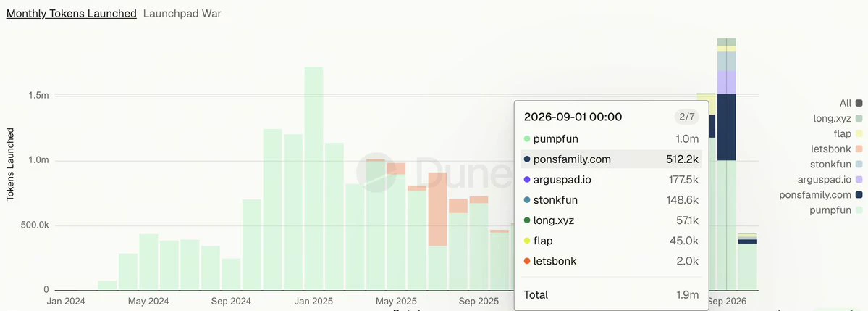This screenshot has height=311, width=868.
Task: Click the arguspad.io legend color square
Action: click(x=859, y=180)
